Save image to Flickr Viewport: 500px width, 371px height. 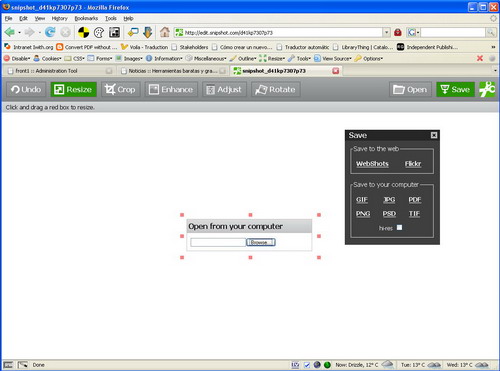click(x=413, y=164)
